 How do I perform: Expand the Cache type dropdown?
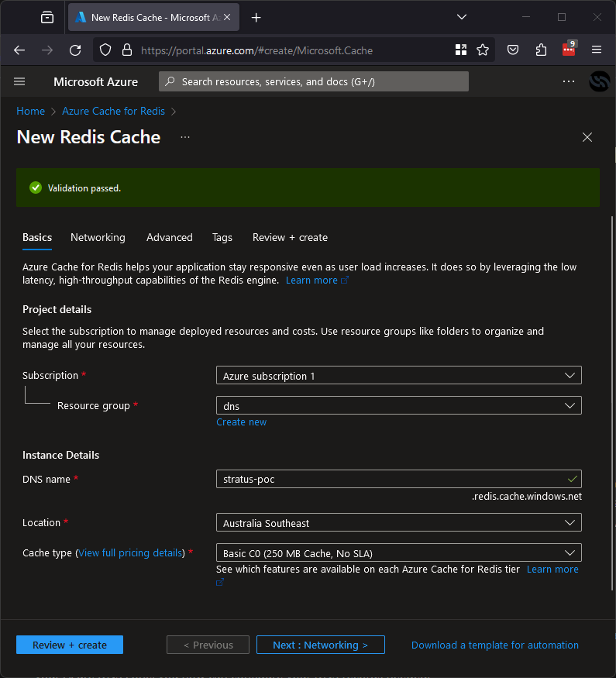pos(398,552)
